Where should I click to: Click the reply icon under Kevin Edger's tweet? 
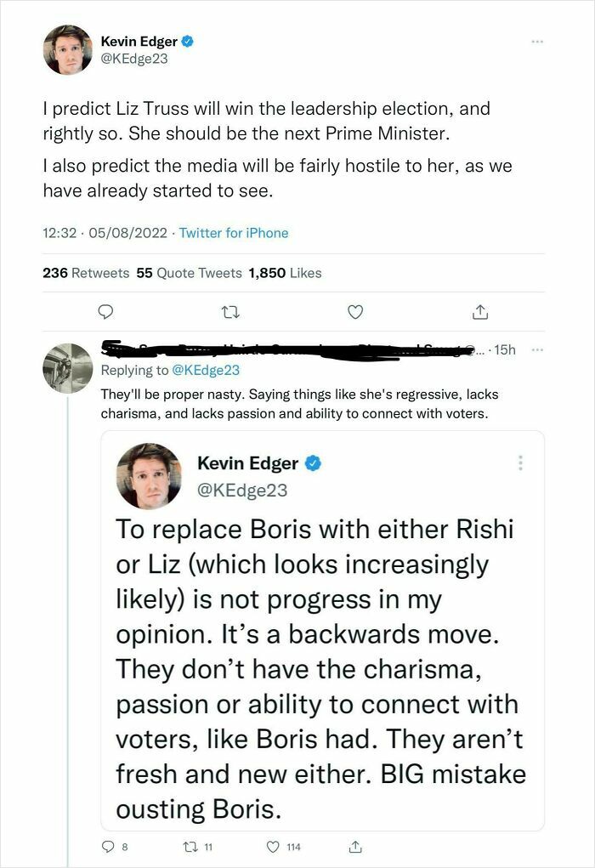[104, 312]
